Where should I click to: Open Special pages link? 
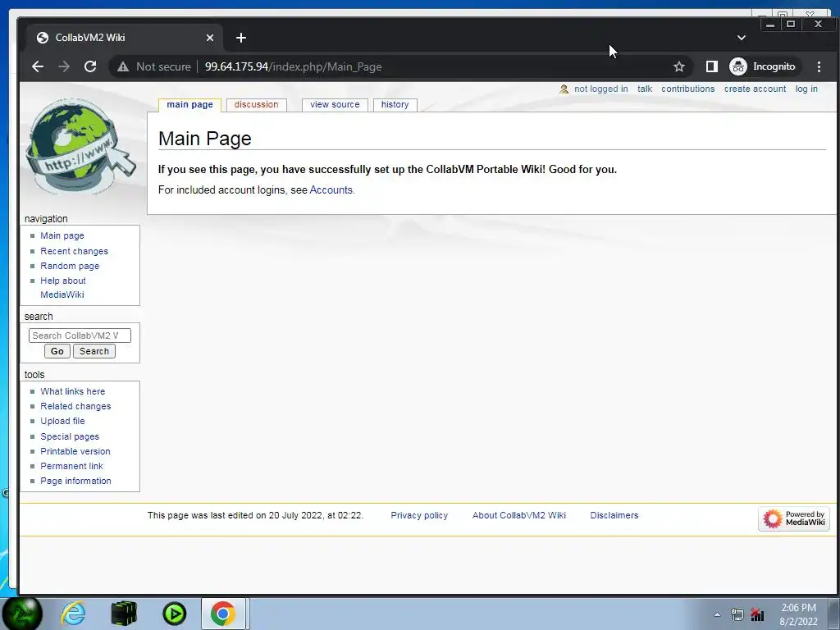[x=70, y=436]
